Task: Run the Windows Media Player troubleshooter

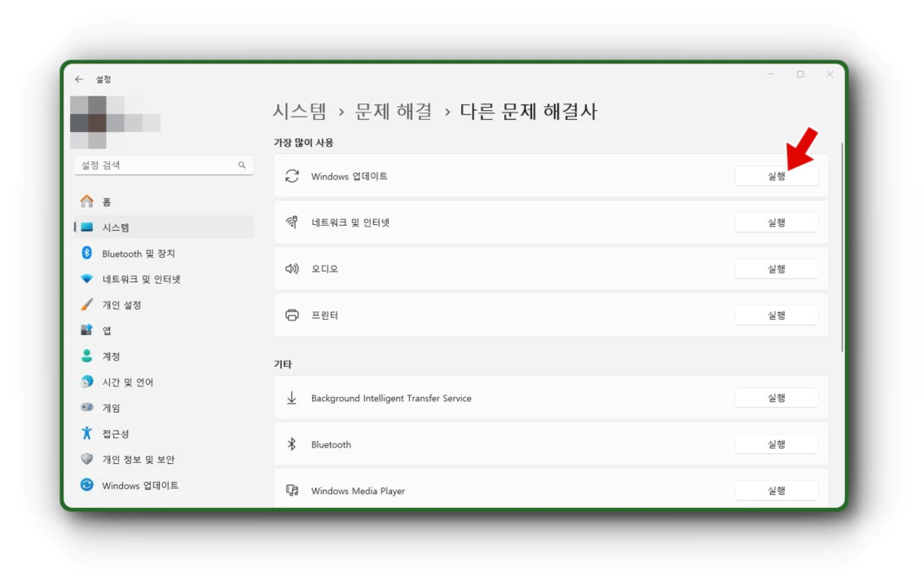Action: pyautogui.click(x=776, y=490)
